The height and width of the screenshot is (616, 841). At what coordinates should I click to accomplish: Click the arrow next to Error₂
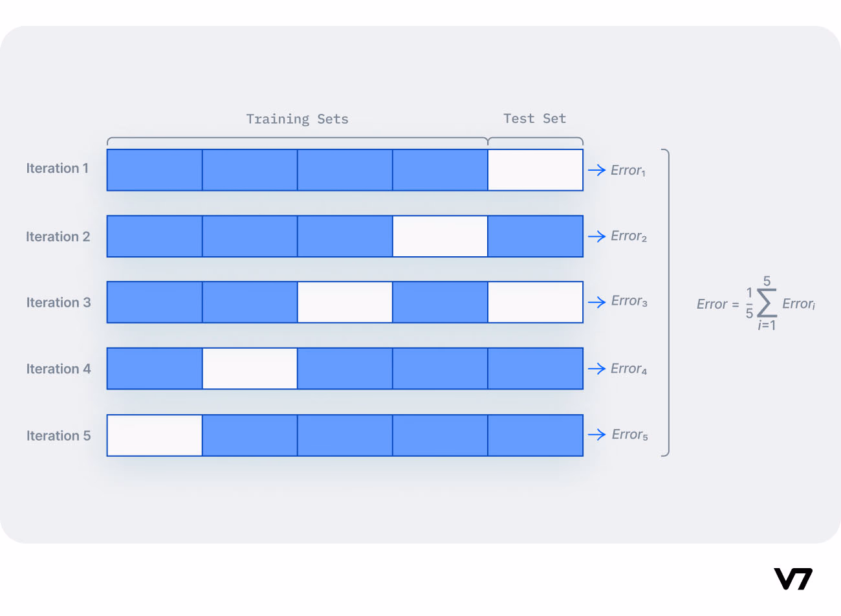(596, 236)
